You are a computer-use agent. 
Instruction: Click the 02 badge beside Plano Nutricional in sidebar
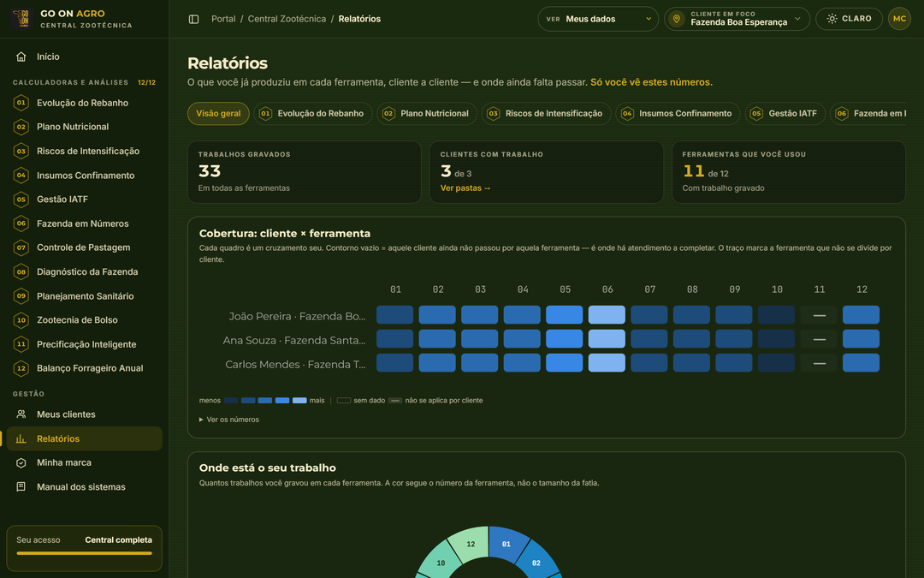(21, 127)
